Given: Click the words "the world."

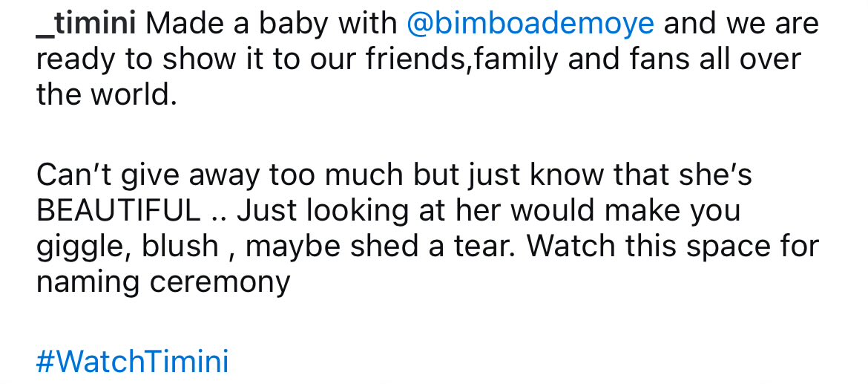Looking at the screenshot, I should coord(107,95).
